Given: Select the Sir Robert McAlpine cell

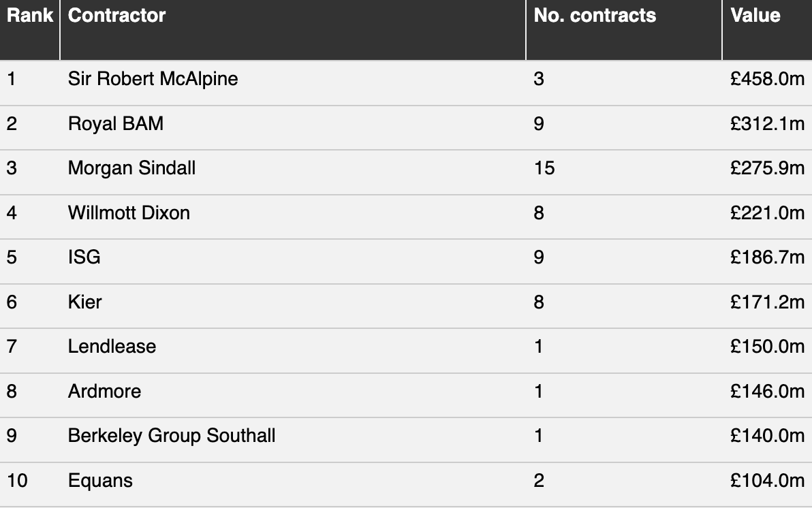Looking at the screenshot, I should (x=153, y=79).
